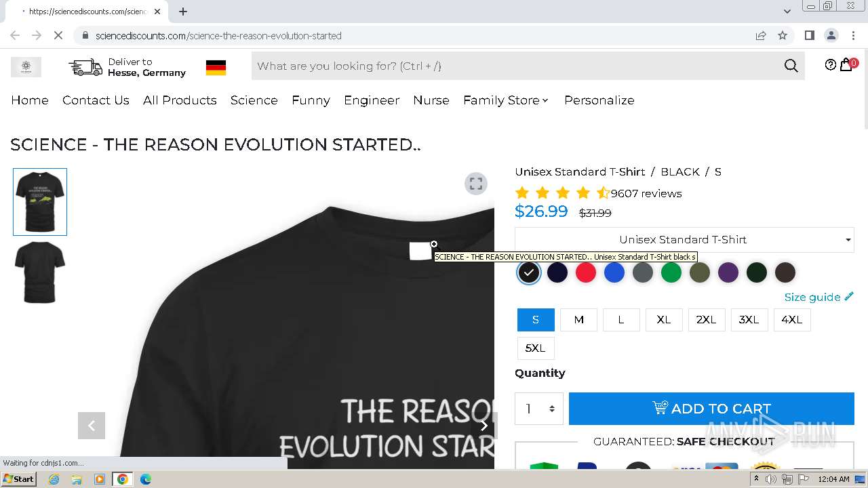The width and height of the screenshot is (868, 488).
Task: Show the previous product image arrow
Action: coord(92,426)
